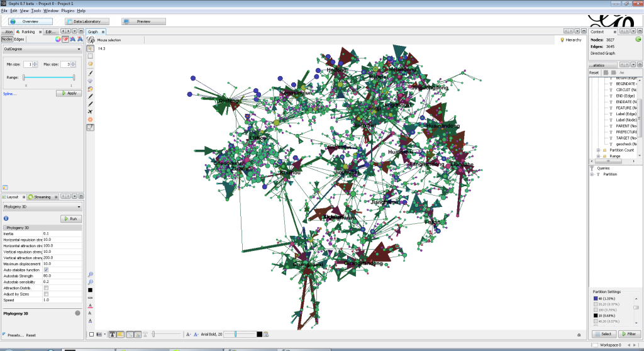This screenshot has width=644, height=351.
Task: Click the Hierarchy light bulb icon
Action: pos(562,40)
